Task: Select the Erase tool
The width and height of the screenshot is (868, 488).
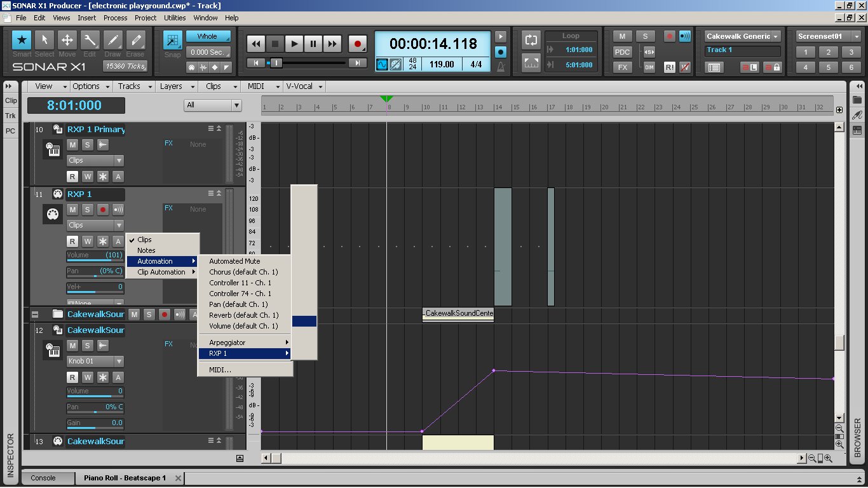Action: (135, 40)
